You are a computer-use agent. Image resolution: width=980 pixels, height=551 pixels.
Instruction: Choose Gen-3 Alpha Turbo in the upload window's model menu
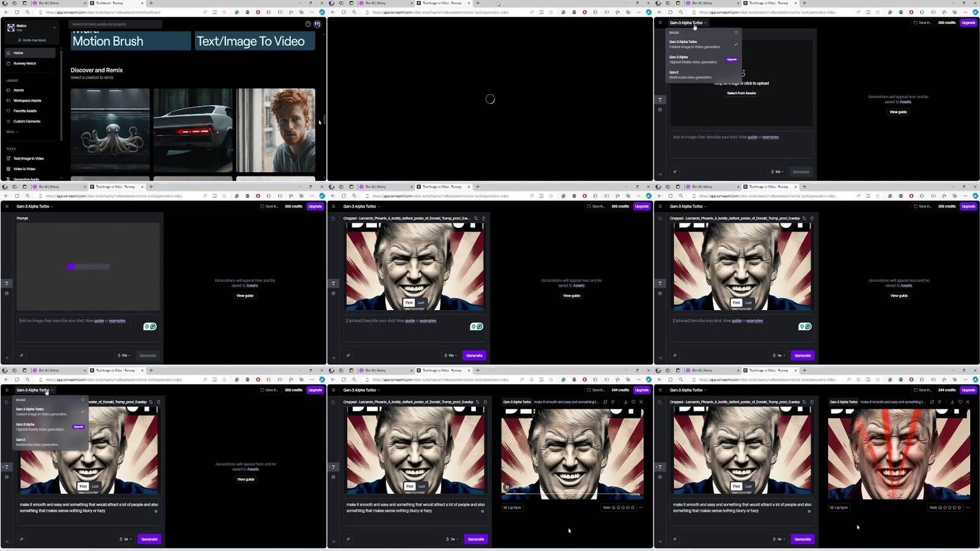[703, 44]
